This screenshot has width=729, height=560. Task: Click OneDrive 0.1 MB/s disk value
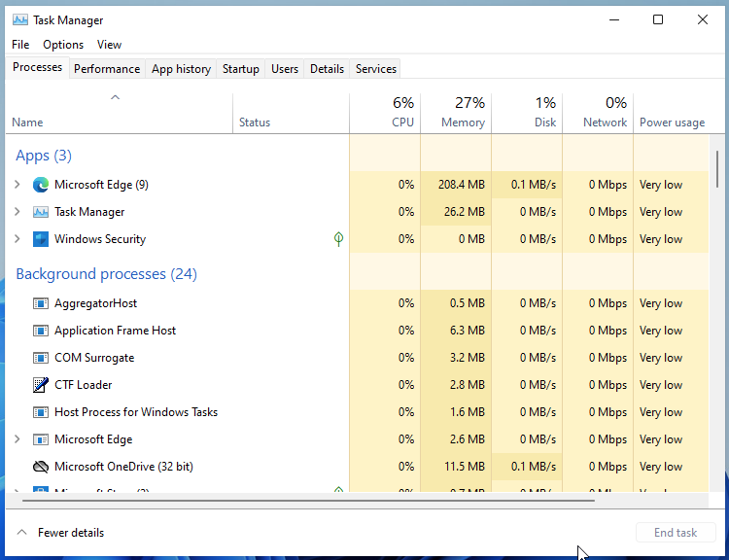534,467
